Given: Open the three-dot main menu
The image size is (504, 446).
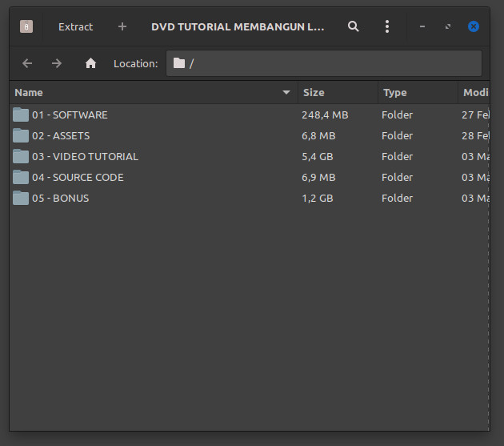Looking at the screenshot, I should click(x=387, y=26).
